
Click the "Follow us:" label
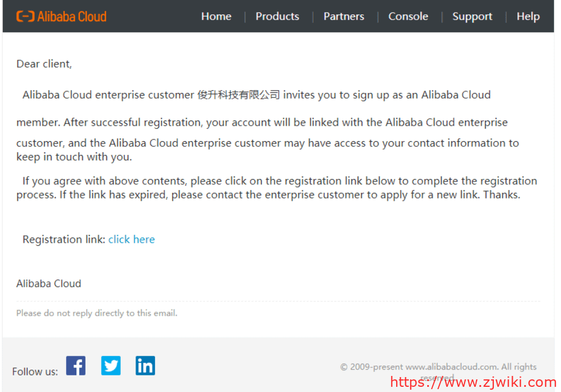pyautogui.click(x=35, y=371)
